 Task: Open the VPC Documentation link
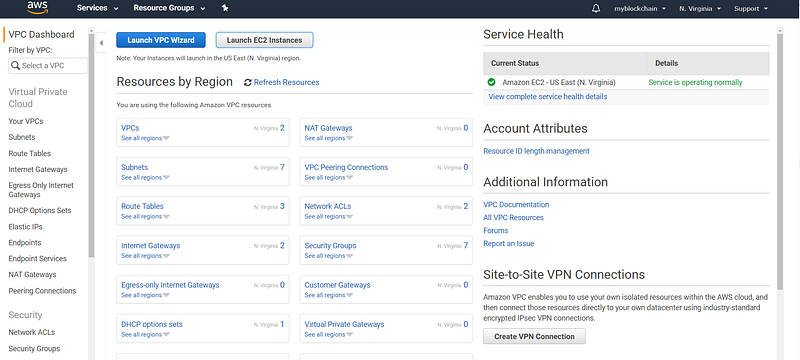[x=516, y=204]
